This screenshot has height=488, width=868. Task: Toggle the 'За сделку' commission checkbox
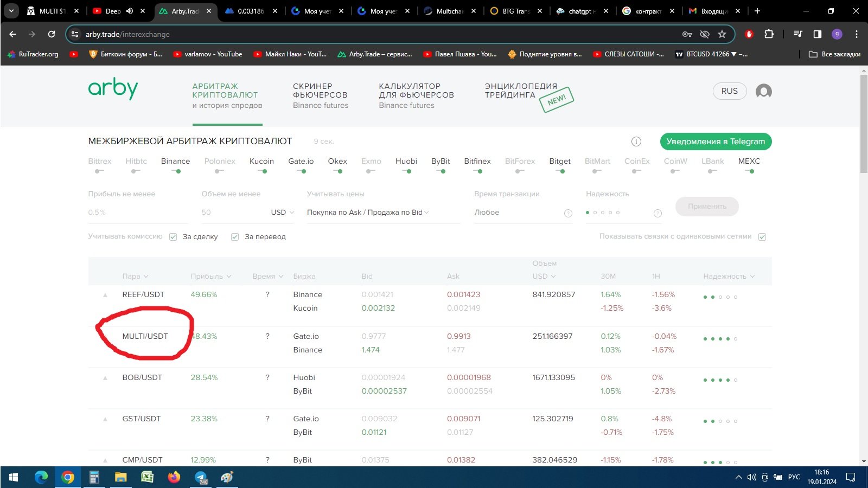click(173, 237)
